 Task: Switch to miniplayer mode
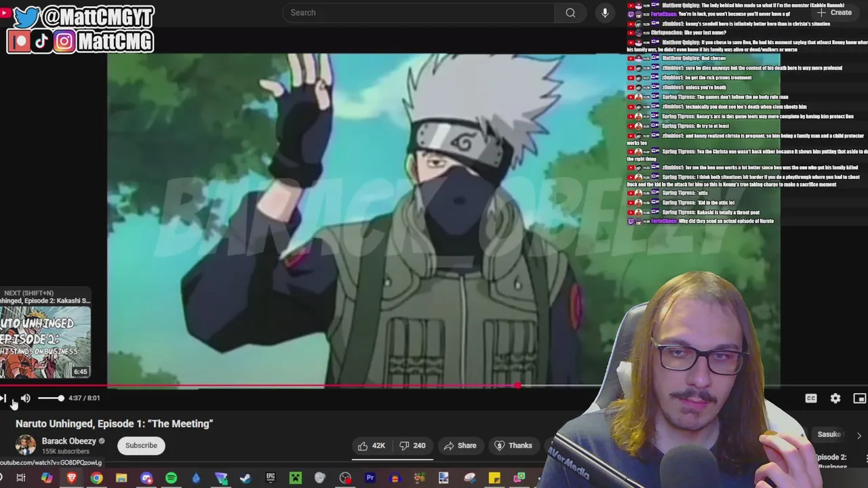[x=859, y=399]
